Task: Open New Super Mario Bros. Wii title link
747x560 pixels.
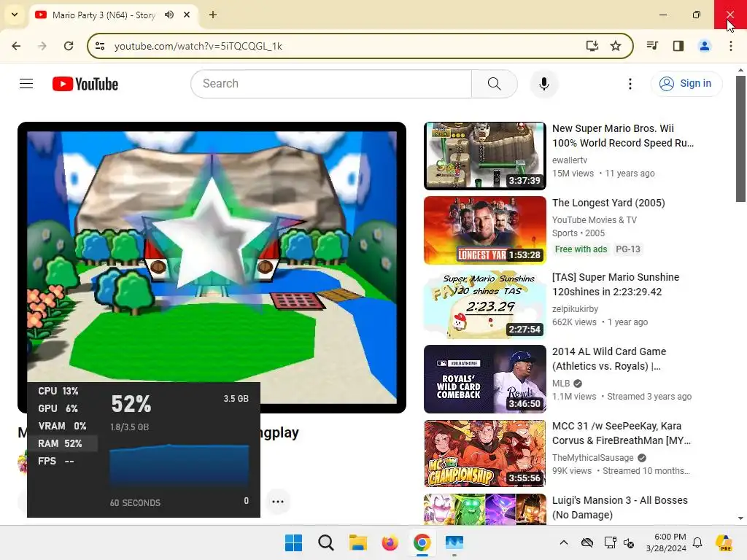Action: [623, 136]
